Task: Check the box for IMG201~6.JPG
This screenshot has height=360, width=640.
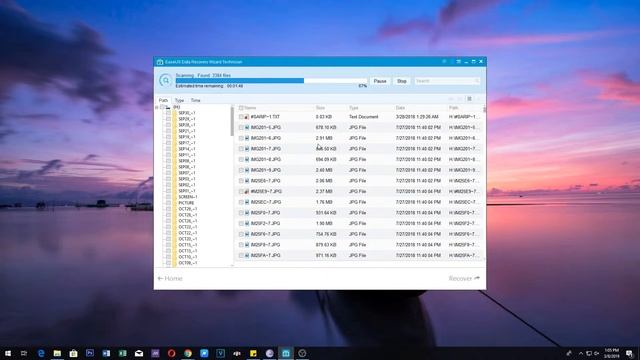Action: 241,138
